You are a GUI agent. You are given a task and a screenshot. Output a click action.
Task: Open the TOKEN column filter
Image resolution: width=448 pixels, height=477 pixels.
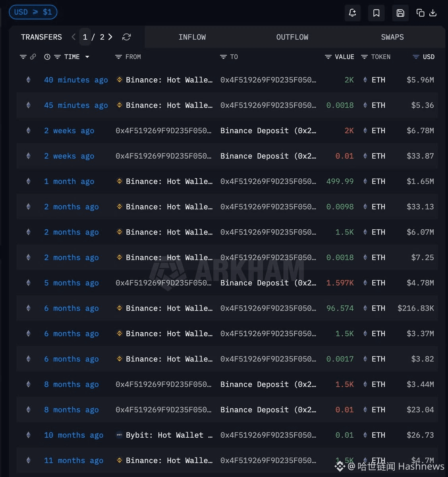[x=364, y=57]
